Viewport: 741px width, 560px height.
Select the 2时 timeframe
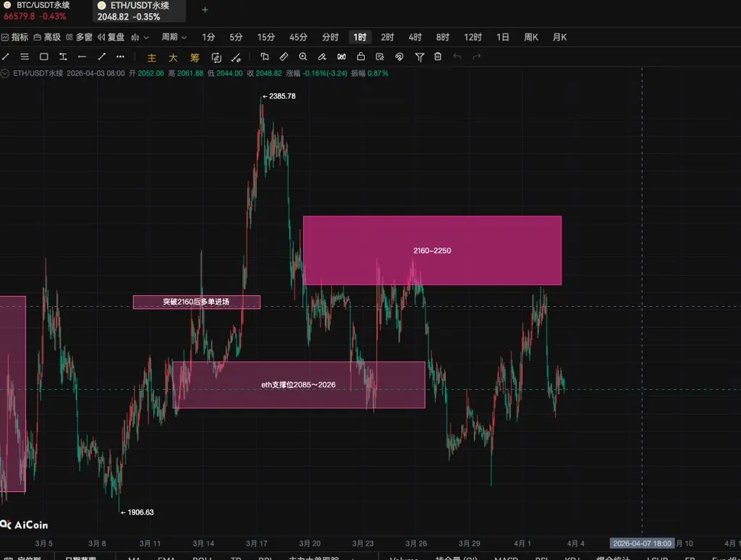coord(388,37)
